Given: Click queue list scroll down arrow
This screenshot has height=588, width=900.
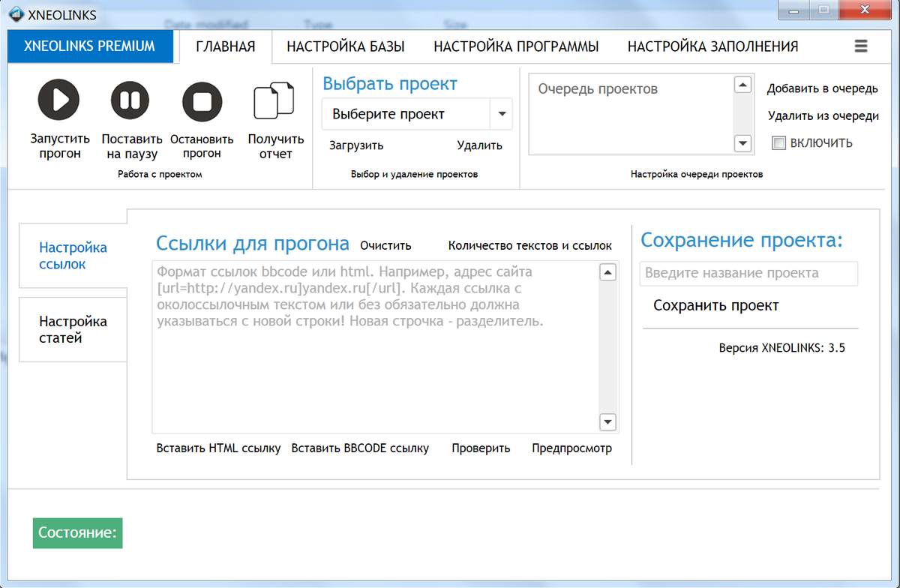Looking at the screenshot, I should (742, 142).
